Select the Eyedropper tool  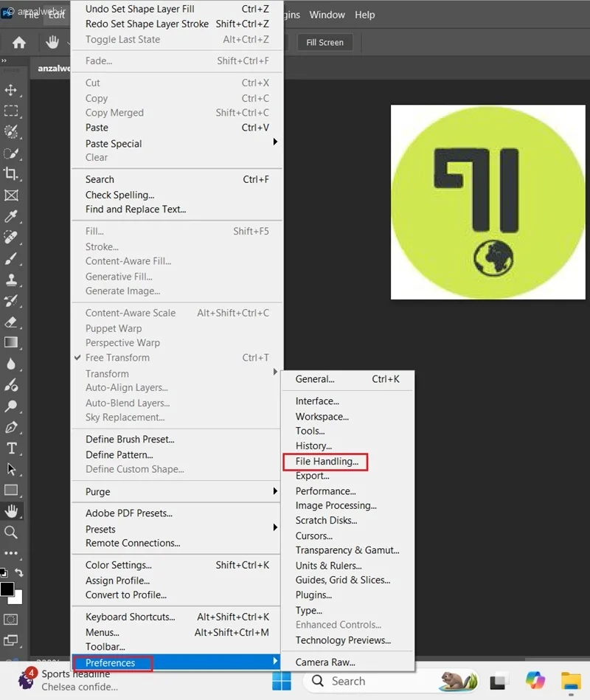(11, 217)
